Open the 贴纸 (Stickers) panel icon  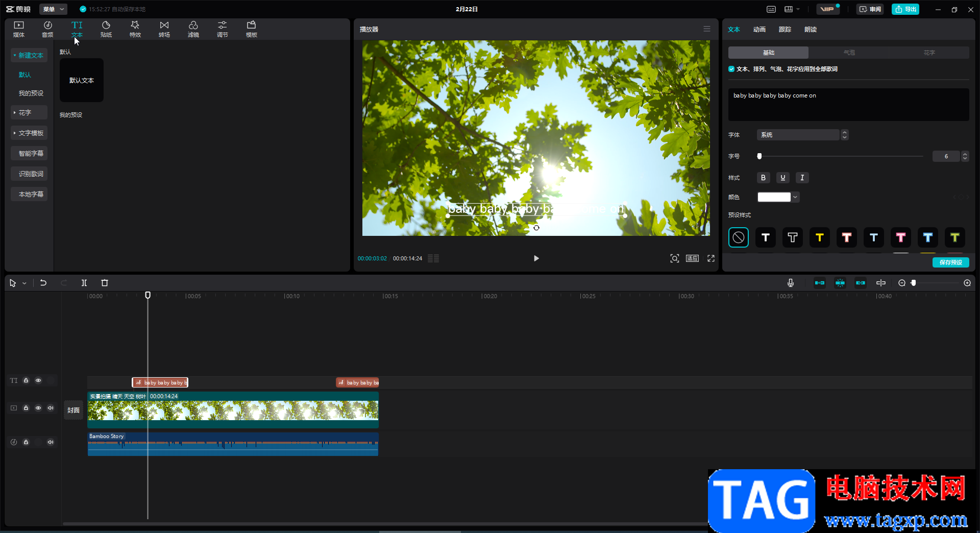pos(106,29)
